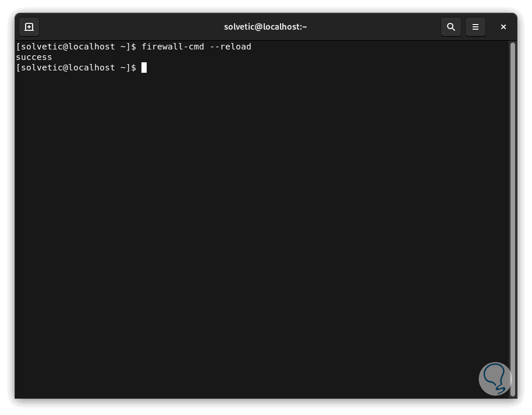Click 'solvetic' username on the first prompt line
The image size is (532, 415).
point(40,47)
